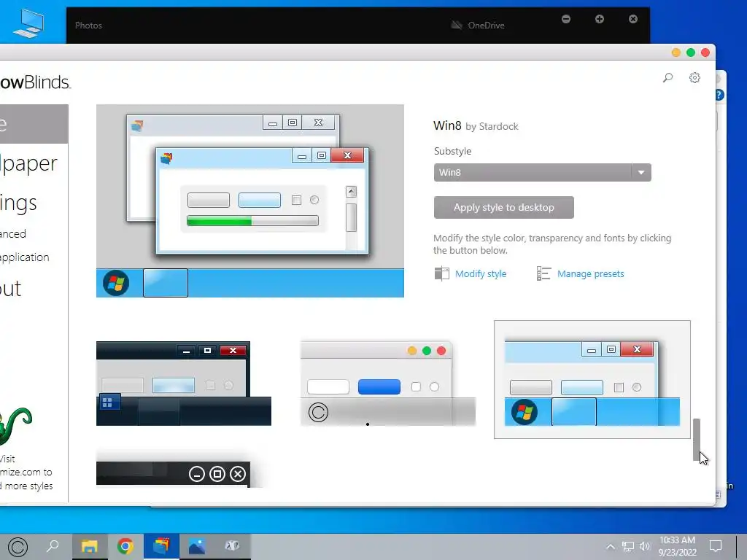This screenshot has height=560, width=747.
Task: Click the green maximize dot of WindowBlinds
Action: point(691,52)
